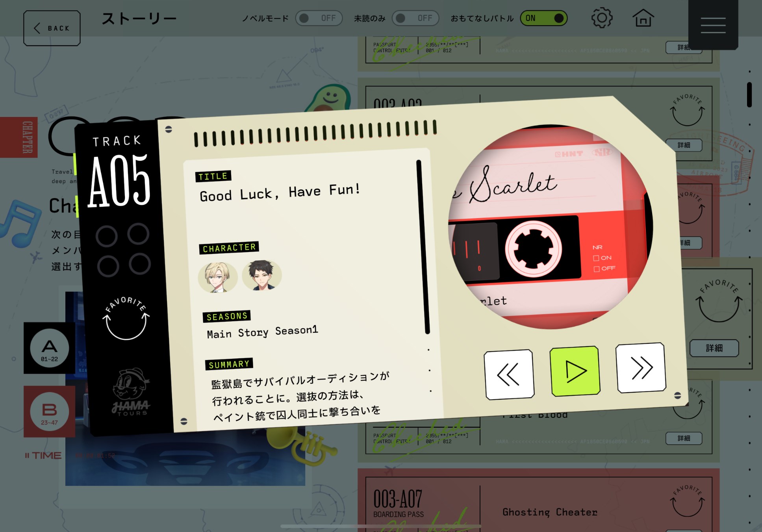Open 詳細 details for the cream card
Viewport: 762px width, 532px height.
[x=714, y=348]
